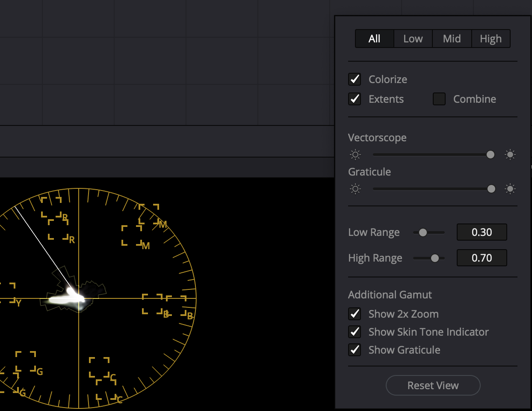Select the All range tab

pos(374,39)
